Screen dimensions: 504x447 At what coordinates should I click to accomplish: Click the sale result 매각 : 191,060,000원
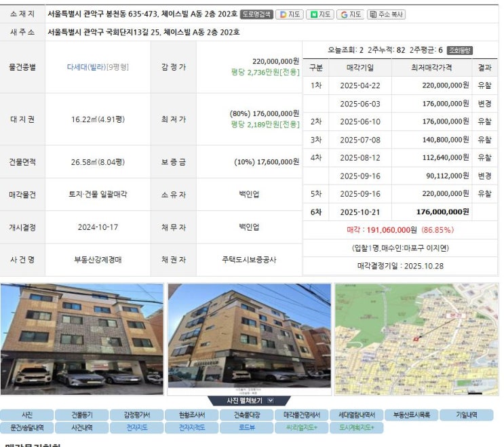click(382, 230)
